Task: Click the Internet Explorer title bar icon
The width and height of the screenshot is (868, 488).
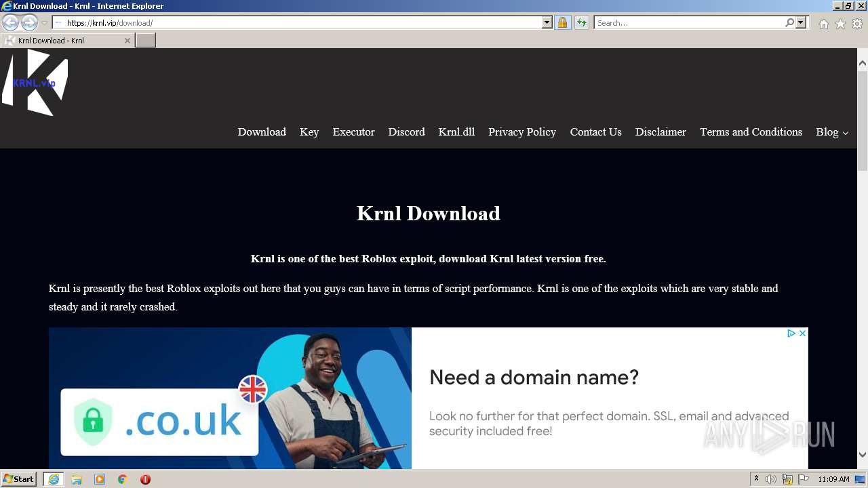Action: (7, 6)
